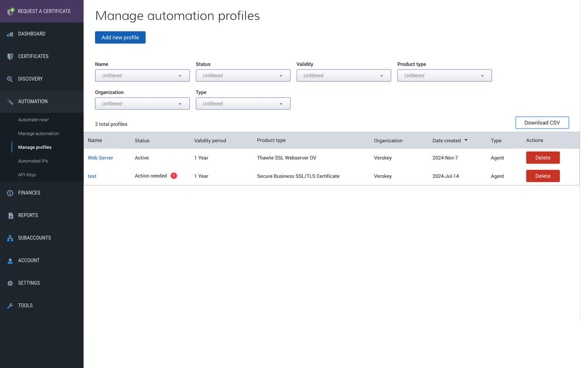The width and height of the screenshot is (588, 368).
Task: Open Discovery via its magnifier icon
Action: 10,79
